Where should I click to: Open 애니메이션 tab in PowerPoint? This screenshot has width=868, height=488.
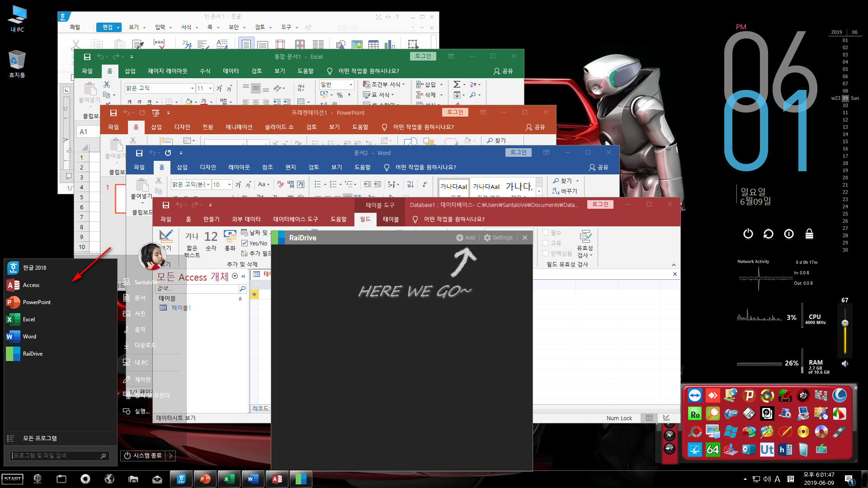239,127
